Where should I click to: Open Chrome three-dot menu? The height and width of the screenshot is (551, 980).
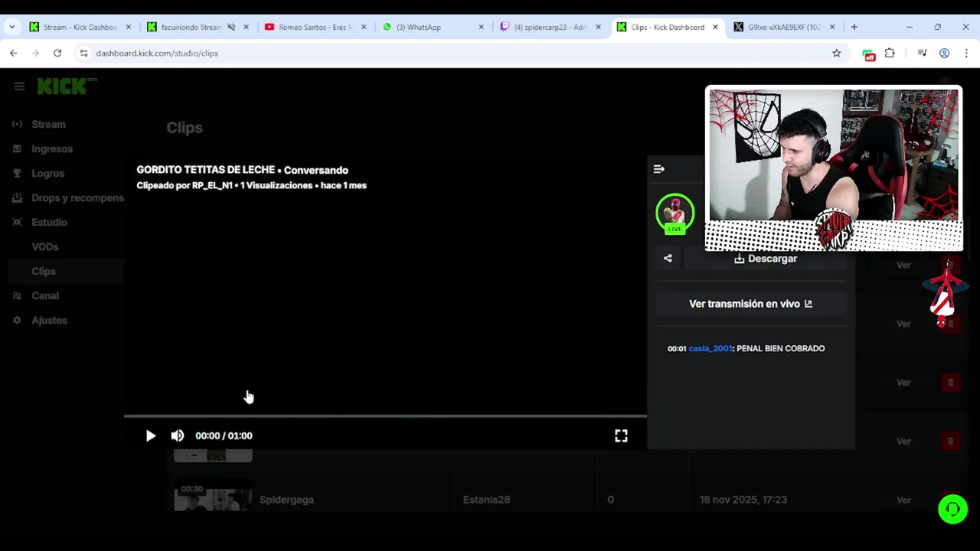[x=966, y=53]
